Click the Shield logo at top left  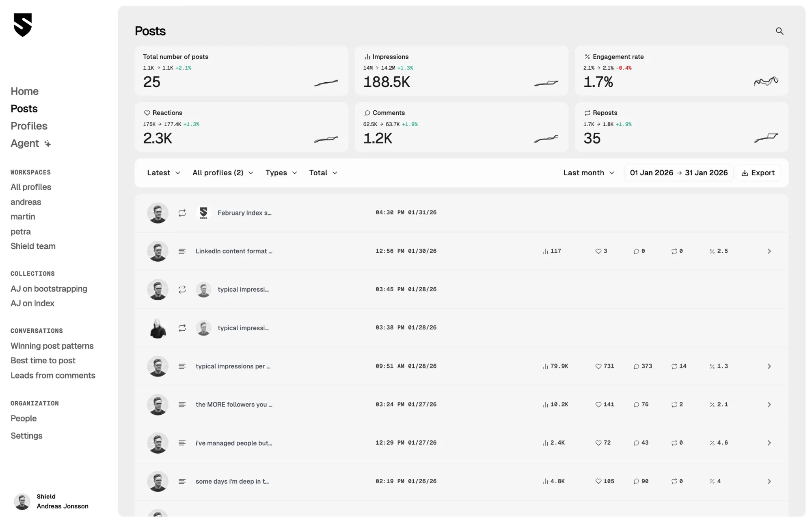(x=23, y=26)
